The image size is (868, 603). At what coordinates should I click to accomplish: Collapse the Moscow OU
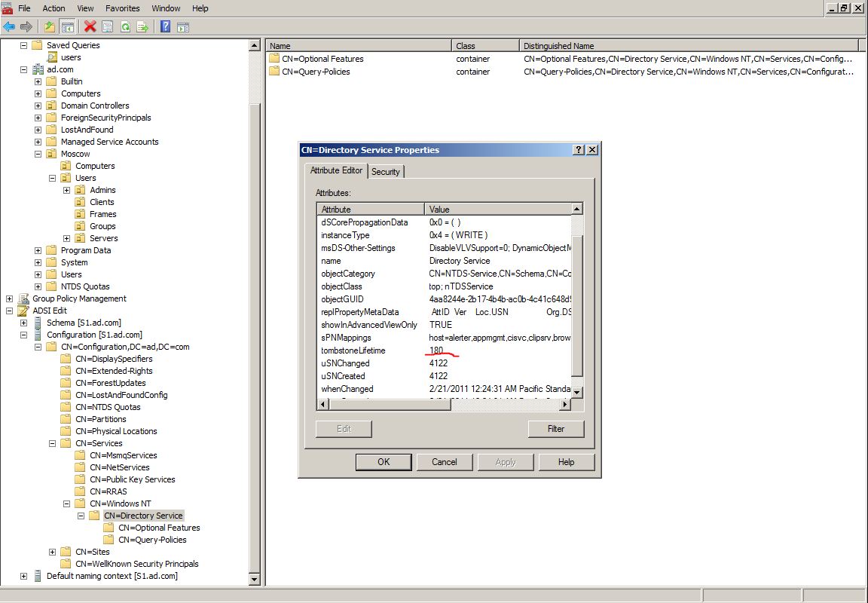[38, 154]
